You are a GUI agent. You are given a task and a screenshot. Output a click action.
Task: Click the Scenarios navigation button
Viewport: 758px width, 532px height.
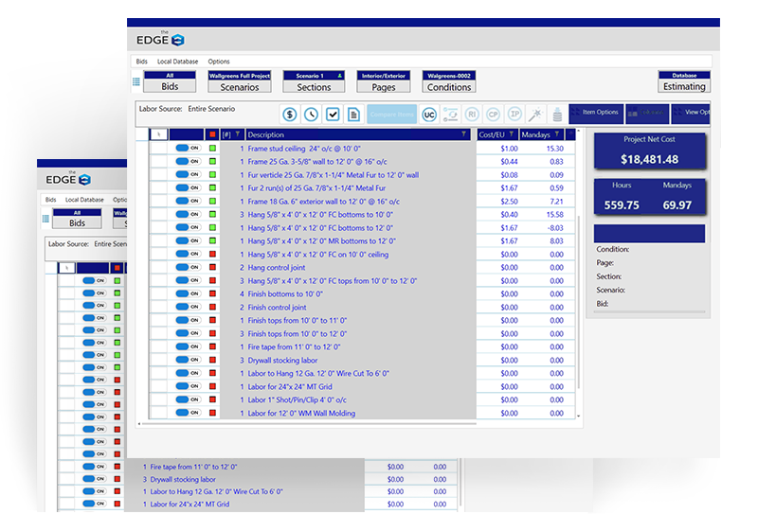[x=240, y=81]
